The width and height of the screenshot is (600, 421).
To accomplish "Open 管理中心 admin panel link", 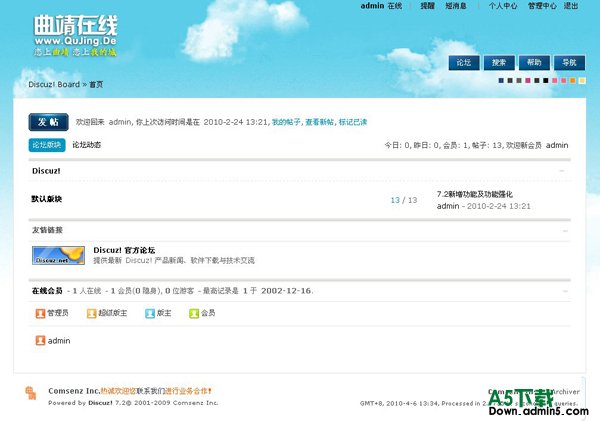I will click(x=542, y=6).
